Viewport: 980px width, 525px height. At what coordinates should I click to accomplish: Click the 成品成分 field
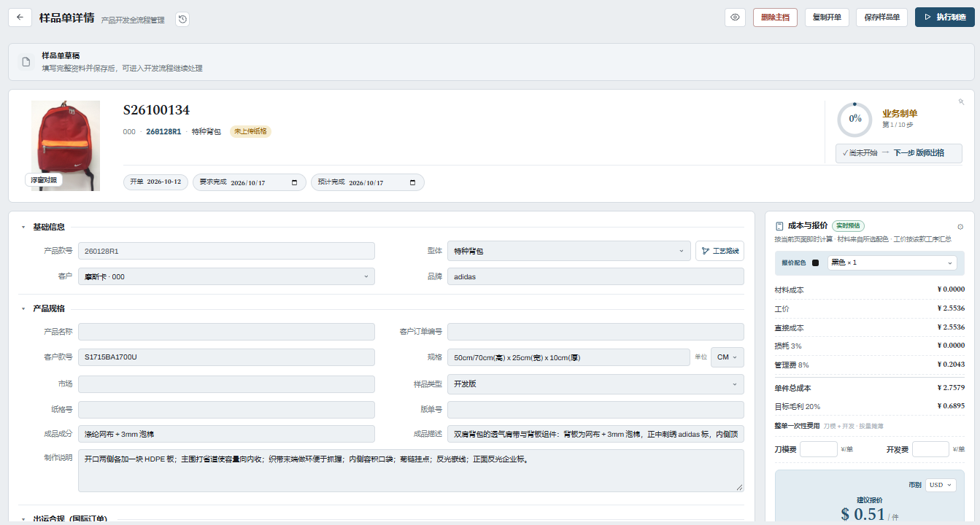(226, 434)
